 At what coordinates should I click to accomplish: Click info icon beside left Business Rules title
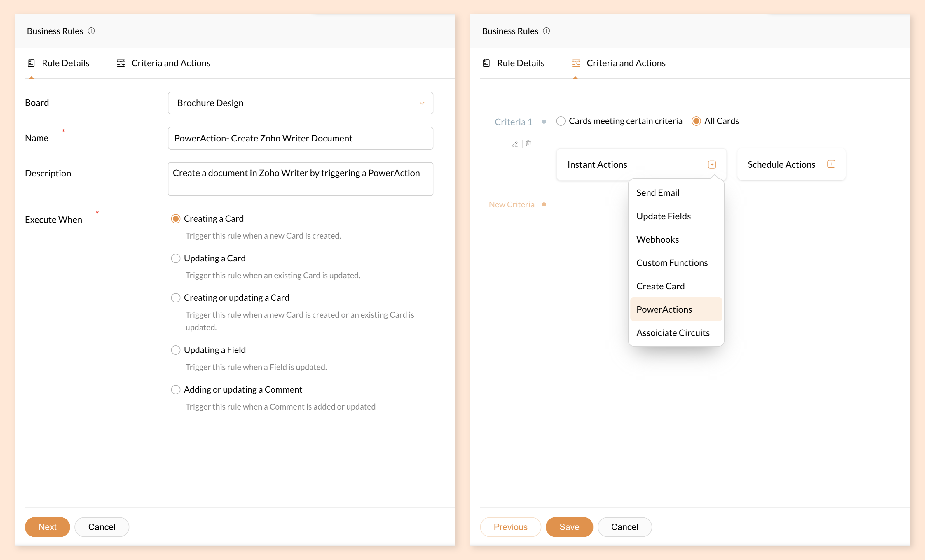[x=91, y=31]
